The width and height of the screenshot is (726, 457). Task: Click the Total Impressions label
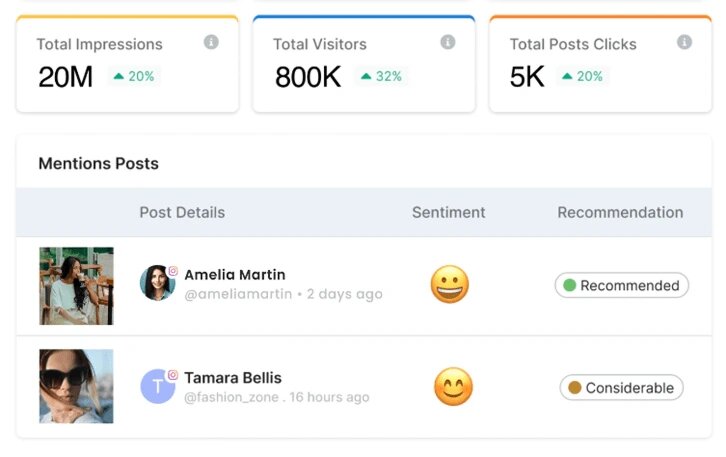100,44
